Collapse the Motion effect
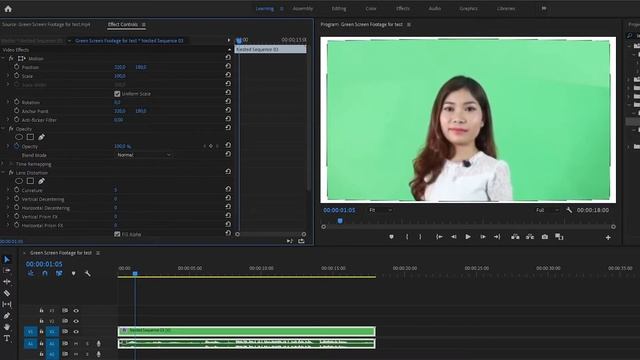The image size is (640, 360). (3, 58)
